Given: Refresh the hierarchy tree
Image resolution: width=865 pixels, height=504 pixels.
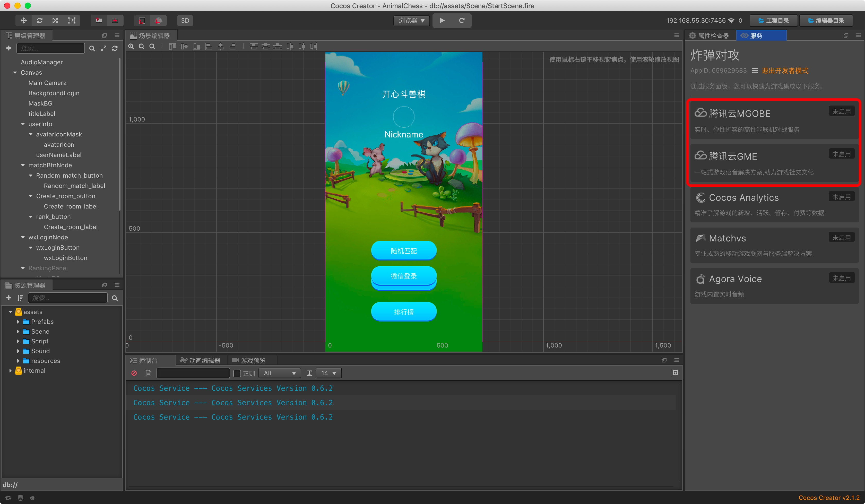Looking at the screenshot, I should (115, 48).
